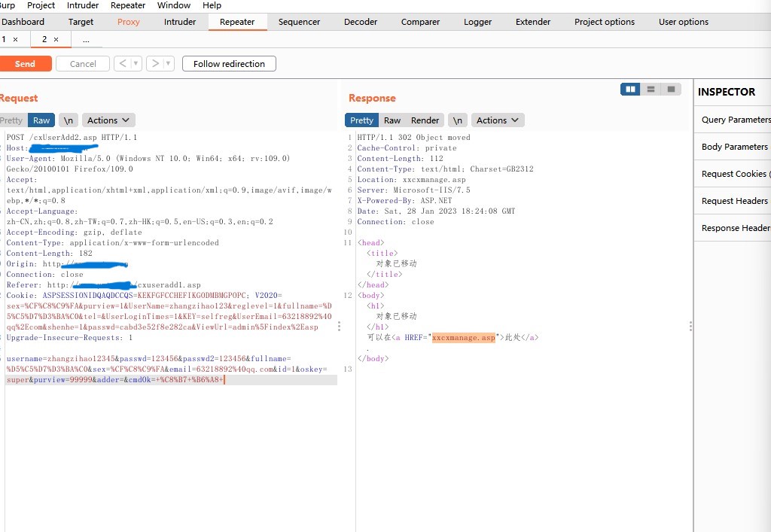
Task: Switch to Sequencer tab
Action: point(299,22)
